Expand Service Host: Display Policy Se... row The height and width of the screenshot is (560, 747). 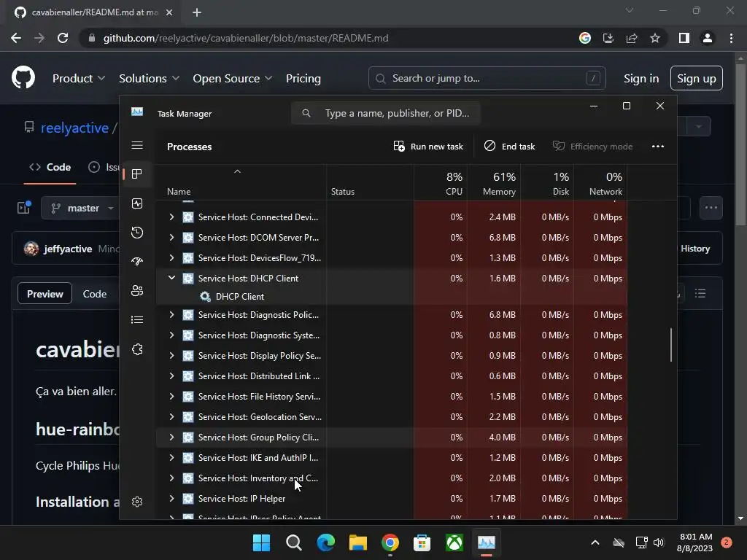tap(171, 356)
